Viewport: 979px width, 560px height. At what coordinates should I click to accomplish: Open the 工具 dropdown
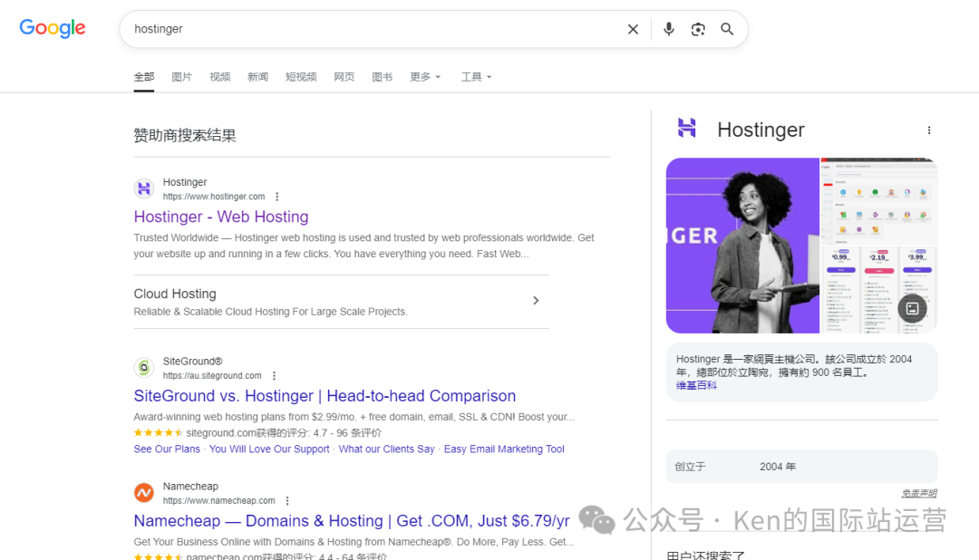coord(477,77)
